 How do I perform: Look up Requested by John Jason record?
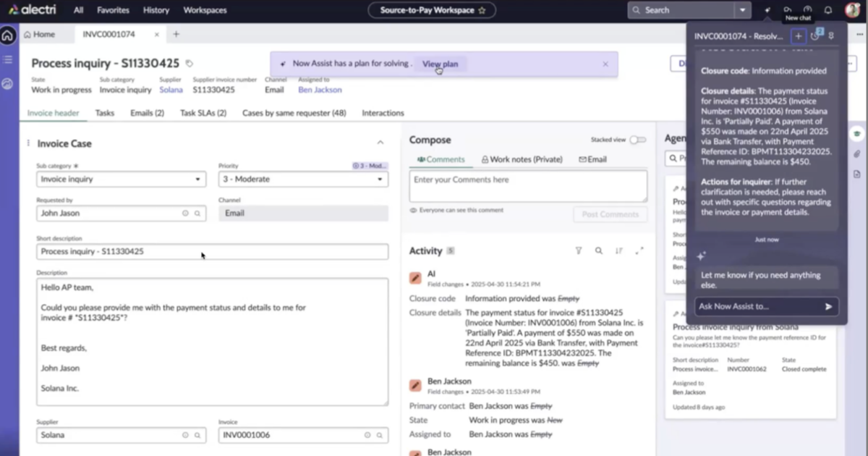[197, 214]
